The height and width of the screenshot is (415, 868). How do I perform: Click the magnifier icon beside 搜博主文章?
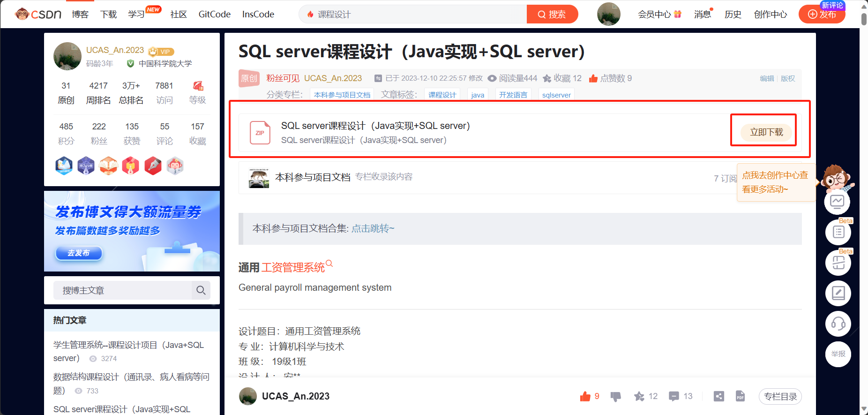coord(201,290)
